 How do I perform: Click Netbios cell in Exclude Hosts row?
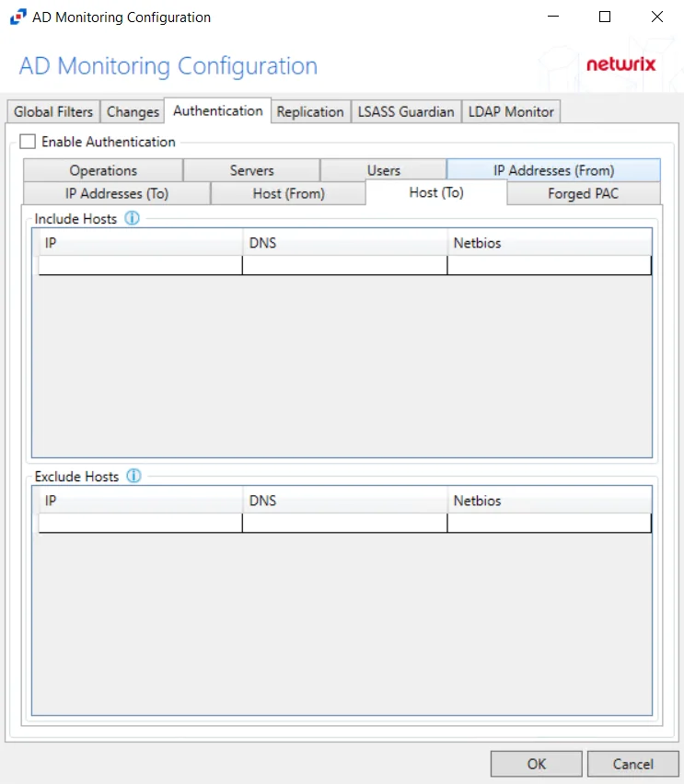click(x=550, y=523)
